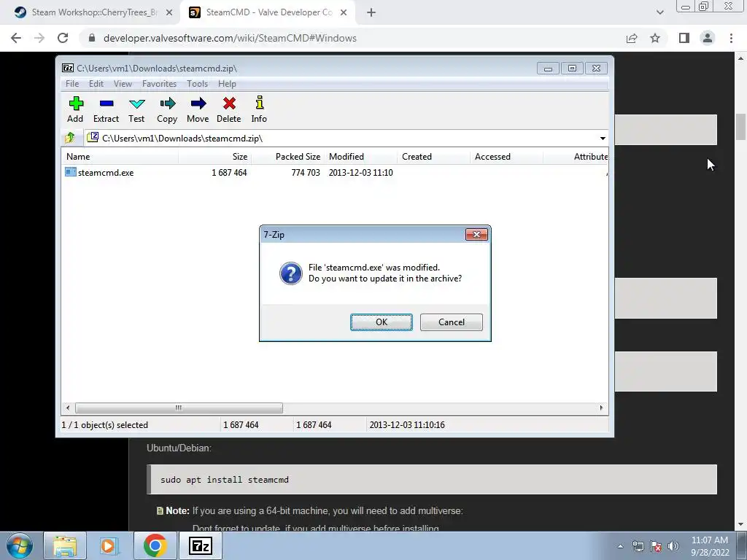This screenshot has height=560, width=747.
Task: Sort by the Packed Size column header
Action: pos(287,157)
